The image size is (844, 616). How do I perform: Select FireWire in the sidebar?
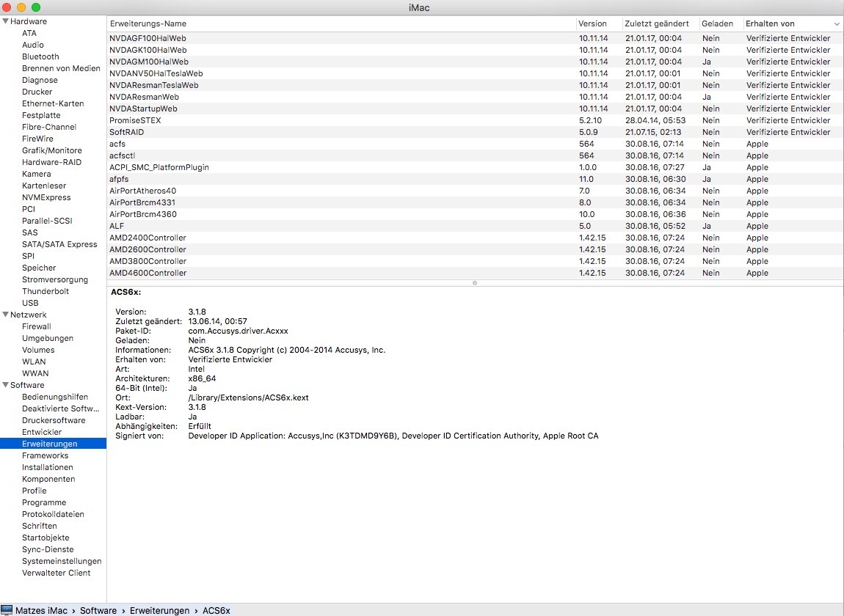(37, 139)
